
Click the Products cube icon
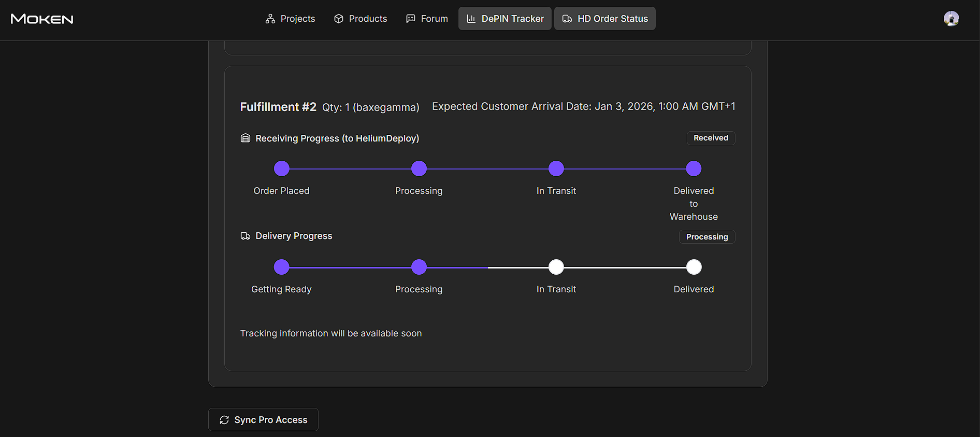click(339, 19)
